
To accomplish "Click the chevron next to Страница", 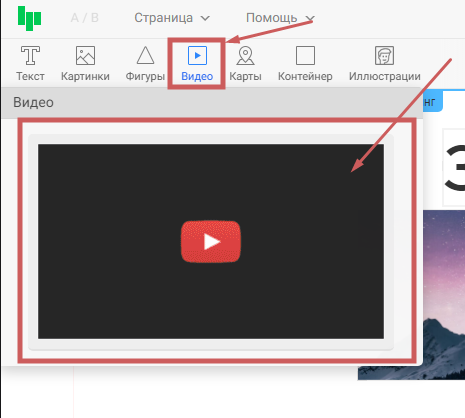I will tap(205, 18).
